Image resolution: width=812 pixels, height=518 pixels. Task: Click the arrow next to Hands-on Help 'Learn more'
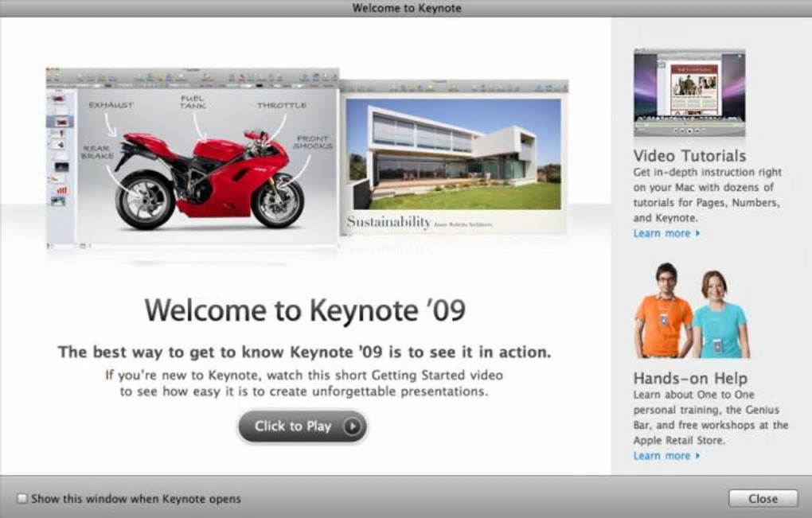tap(697, 456)
